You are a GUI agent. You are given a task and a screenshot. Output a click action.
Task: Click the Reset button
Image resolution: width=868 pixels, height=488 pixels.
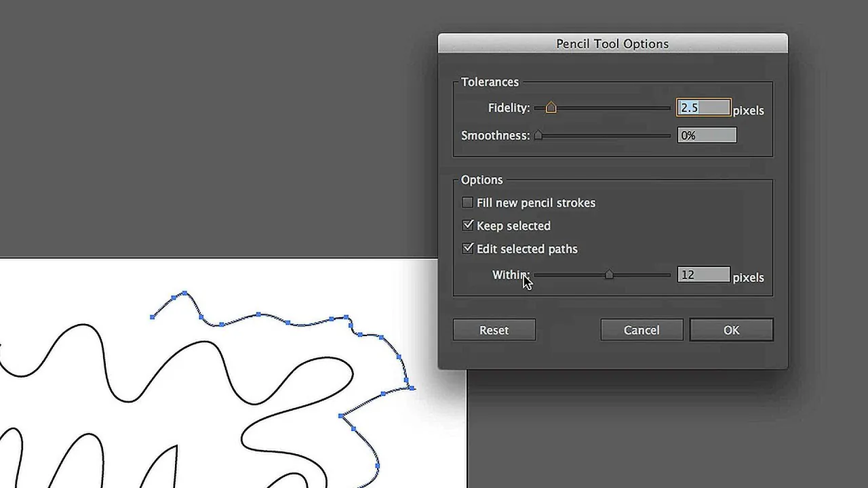[494, 330]
